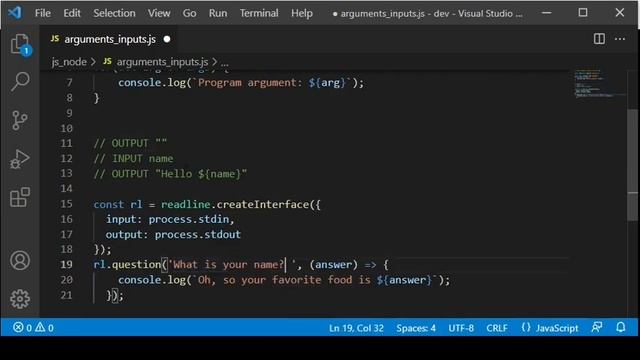Split the editor to the right
640x360 pixels.
tap(599, 39)
